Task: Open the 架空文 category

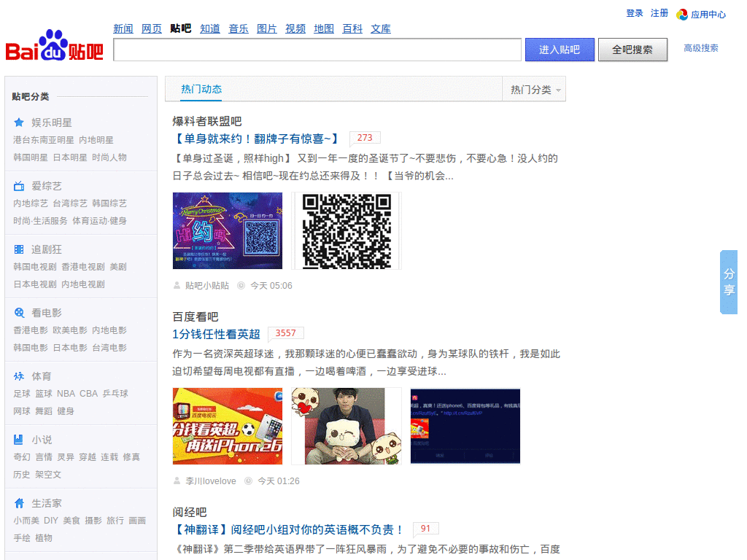Action: 48,475
